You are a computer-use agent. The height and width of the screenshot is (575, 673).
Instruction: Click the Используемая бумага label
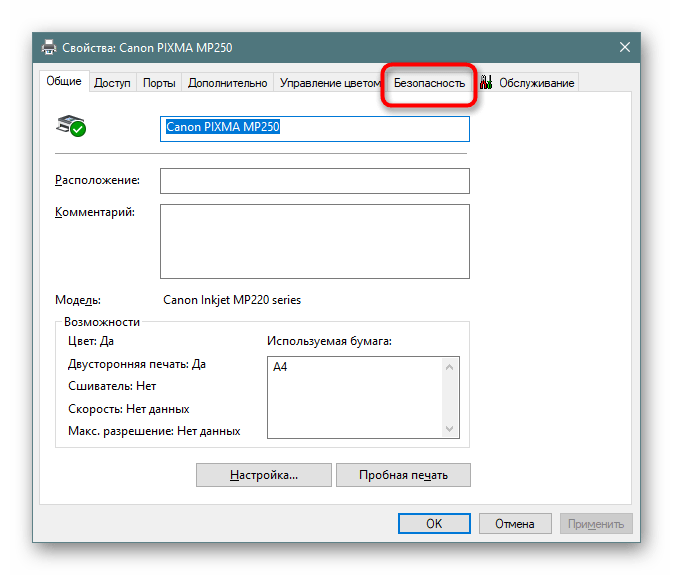coord(329,342)
